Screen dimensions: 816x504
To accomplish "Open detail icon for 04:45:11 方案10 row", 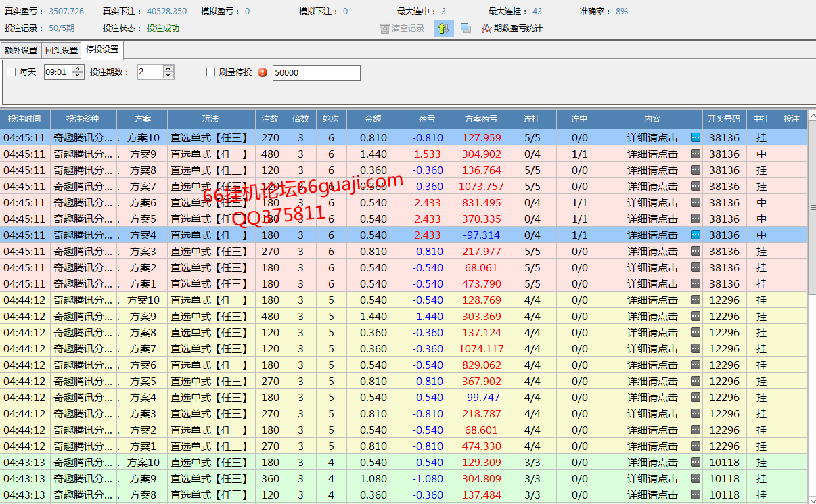I will click(696, 137).
